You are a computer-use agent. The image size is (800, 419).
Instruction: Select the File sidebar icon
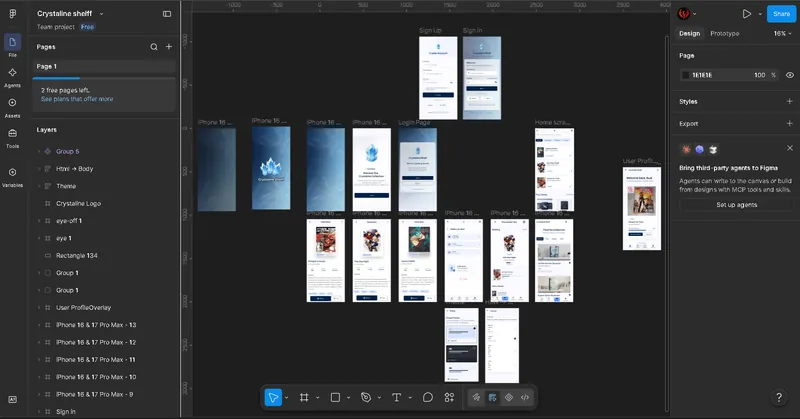pyautogui.click(x=12, y=42)
